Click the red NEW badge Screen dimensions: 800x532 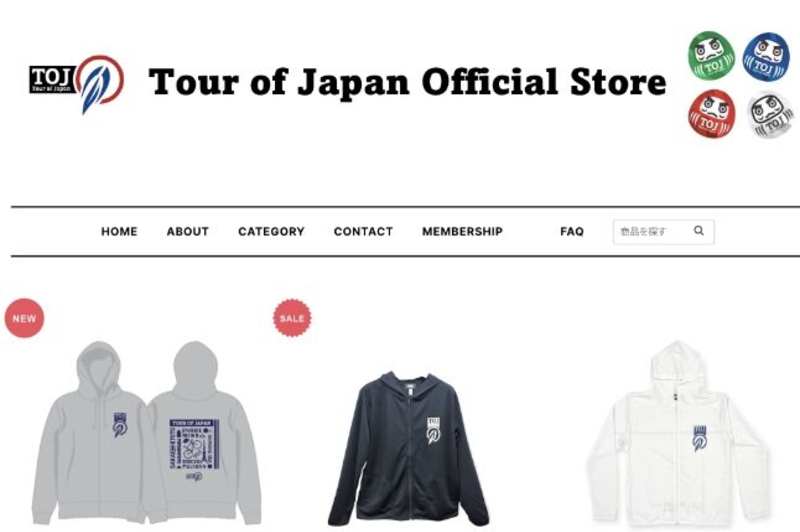point(24,318)
